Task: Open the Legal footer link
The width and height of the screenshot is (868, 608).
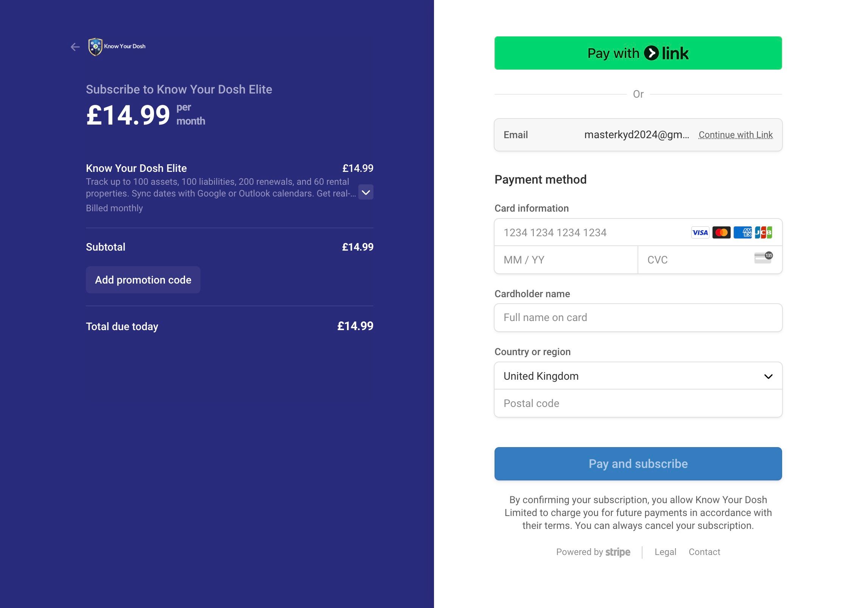Action: (665, 552)
